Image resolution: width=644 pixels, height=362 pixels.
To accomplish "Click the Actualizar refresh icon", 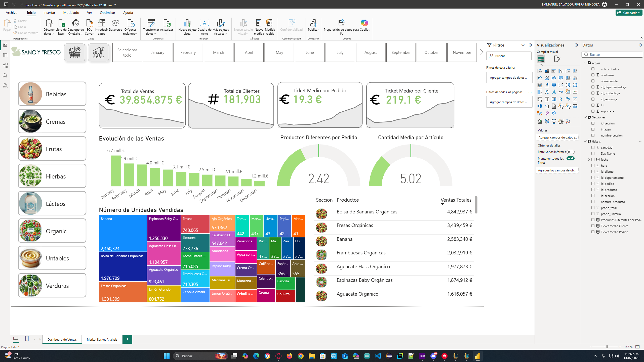I will pos(167,27).
